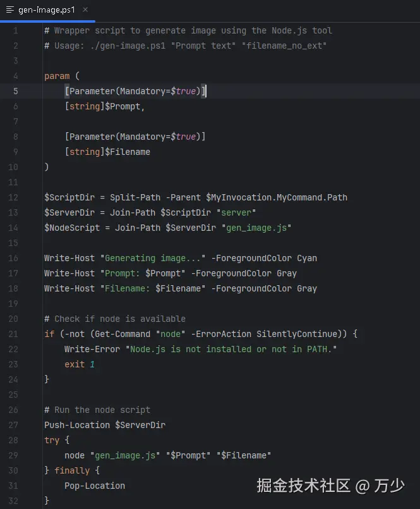Click line number 21 in the gutter
Viewport: 420px width, 509px height.
pyautogui.click(x=13, y=334)
